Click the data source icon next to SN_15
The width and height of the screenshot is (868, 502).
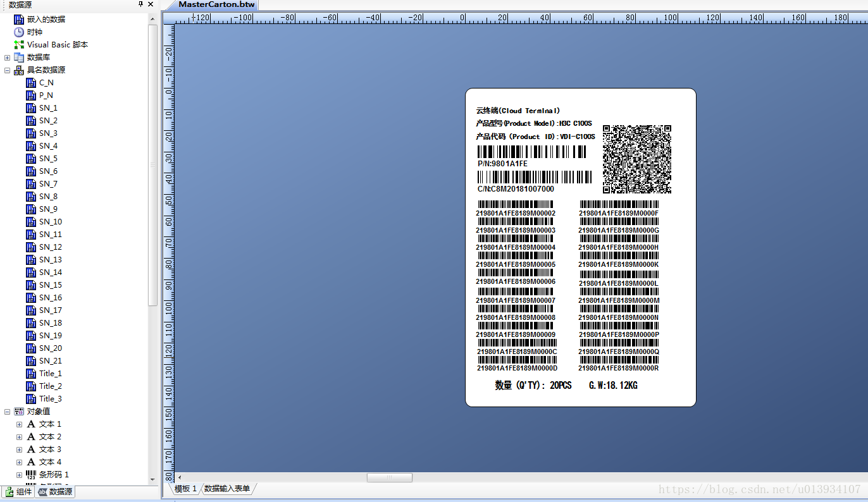tap(31, 285)
